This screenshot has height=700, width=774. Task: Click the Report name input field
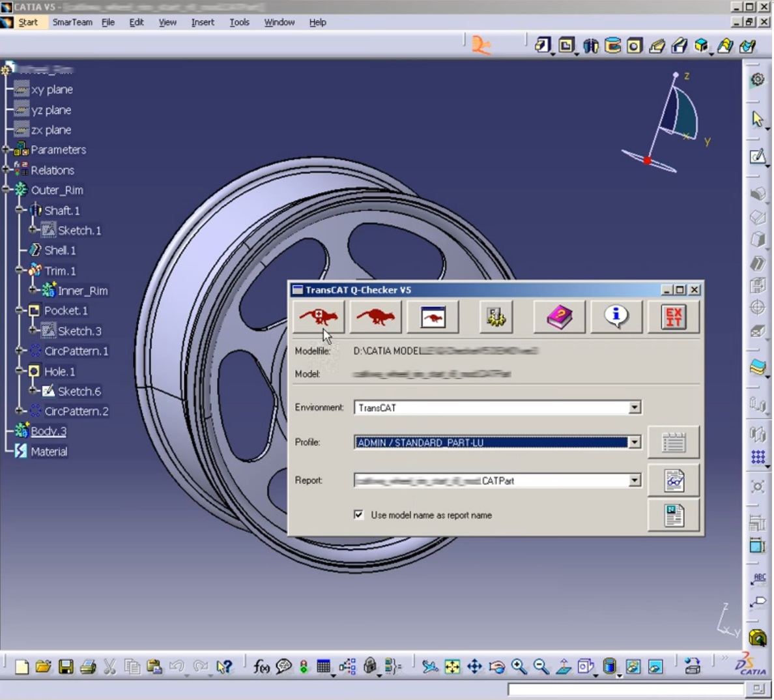[491, 480]
